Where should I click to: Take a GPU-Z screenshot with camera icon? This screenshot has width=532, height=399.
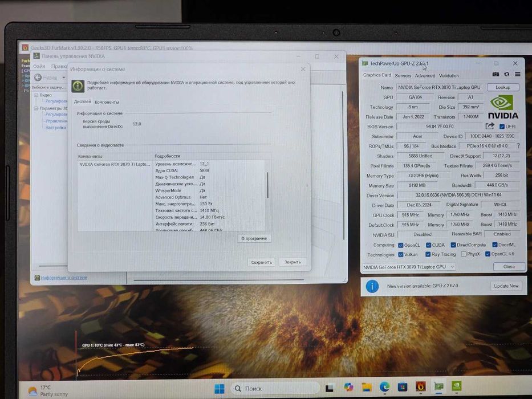pos(496,74)
